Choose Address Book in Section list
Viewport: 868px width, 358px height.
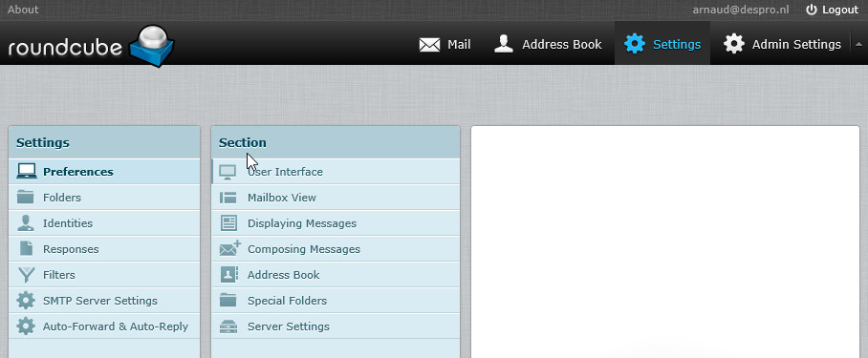pyautogui.click(x=336, y=275)
